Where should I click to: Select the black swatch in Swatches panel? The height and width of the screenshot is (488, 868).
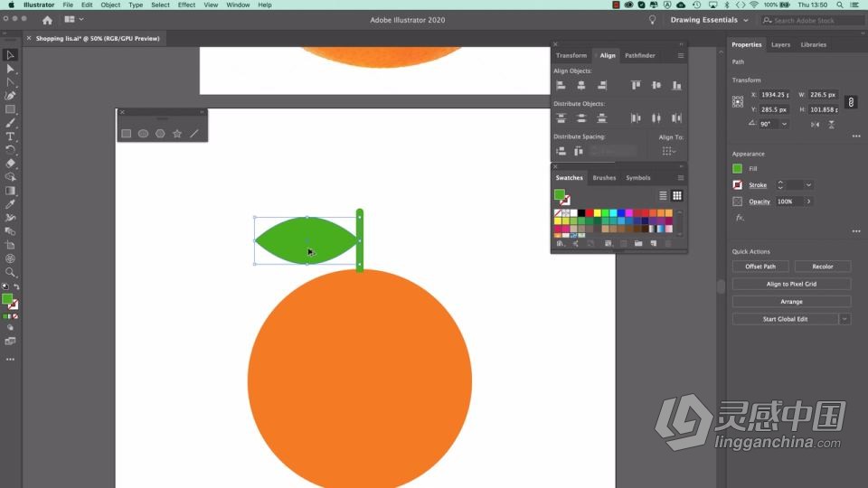coord(581,213)
